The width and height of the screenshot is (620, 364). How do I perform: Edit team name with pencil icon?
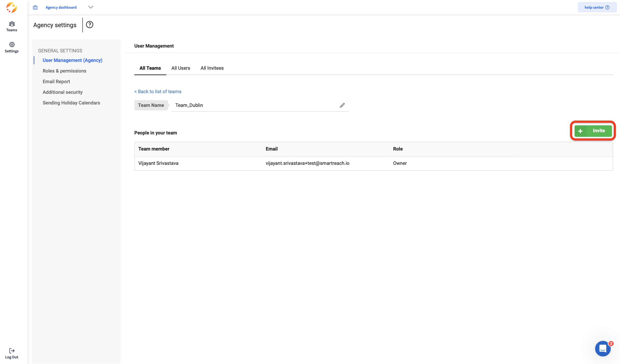(342, 105)
